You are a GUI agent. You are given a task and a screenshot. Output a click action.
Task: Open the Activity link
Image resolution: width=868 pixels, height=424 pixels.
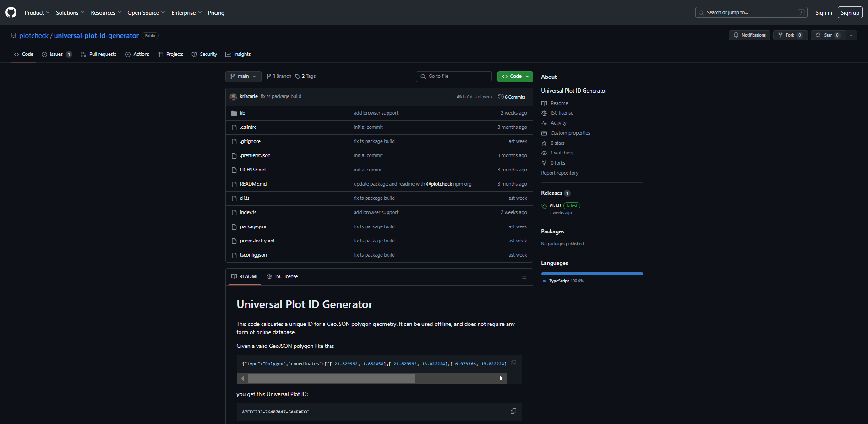(x=558, y=123)
